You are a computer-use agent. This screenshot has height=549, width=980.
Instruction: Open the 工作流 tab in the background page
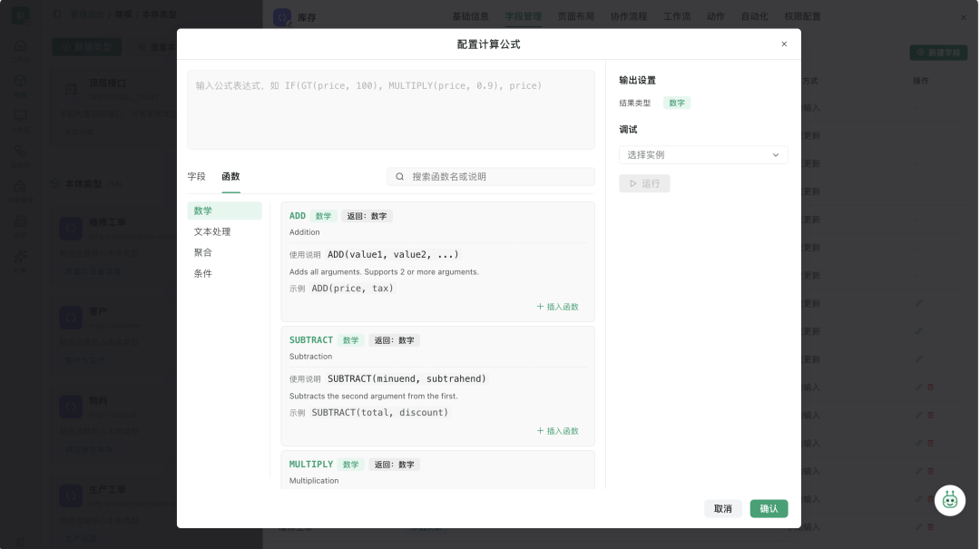coord(677,16)
